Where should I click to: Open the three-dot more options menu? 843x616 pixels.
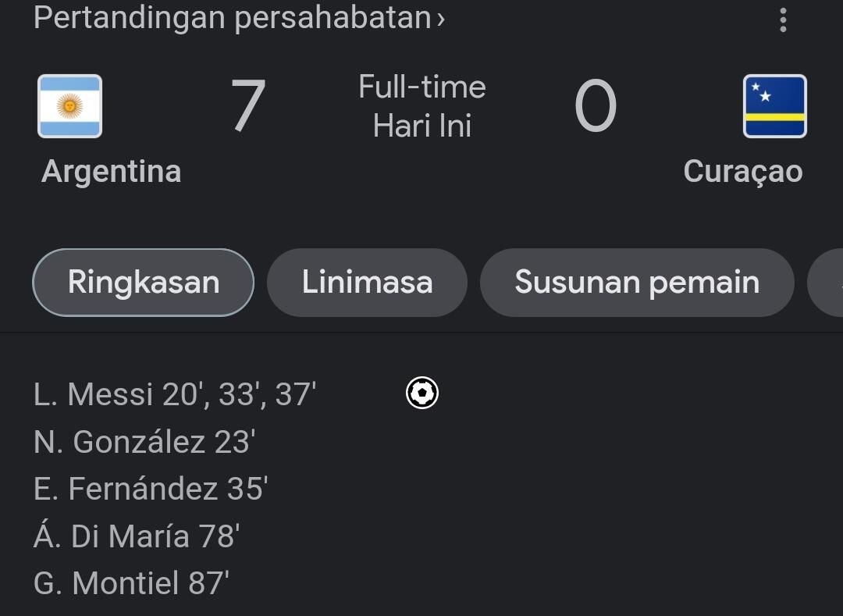(783, 20)
